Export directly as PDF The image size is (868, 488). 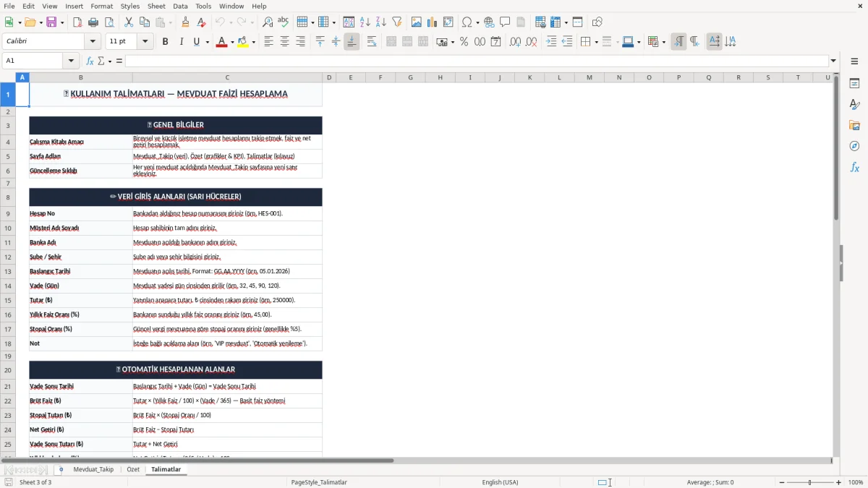[x=77, y=22]
